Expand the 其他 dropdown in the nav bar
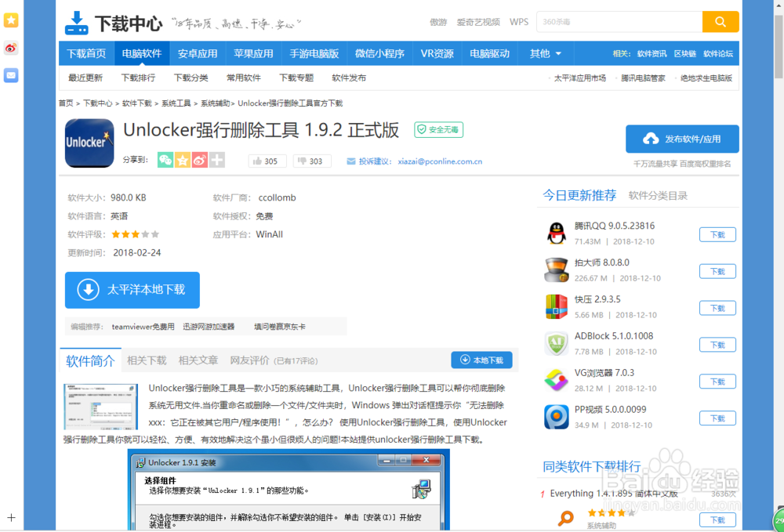The image size is (784, 532). point(545,53)
